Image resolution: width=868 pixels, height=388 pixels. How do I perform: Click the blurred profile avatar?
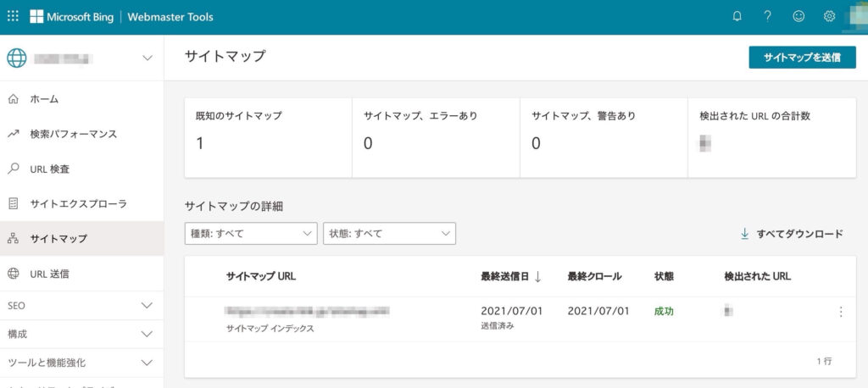tap(858, 17)
